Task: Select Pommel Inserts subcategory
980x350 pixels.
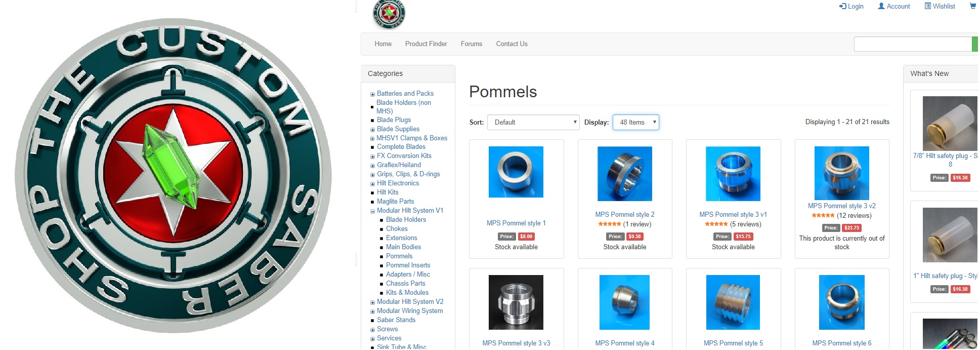Action: tap(408, 265)
